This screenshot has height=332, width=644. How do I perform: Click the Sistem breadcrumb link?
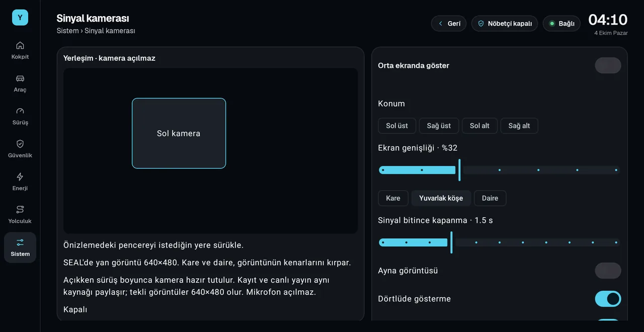click(67, 31)
